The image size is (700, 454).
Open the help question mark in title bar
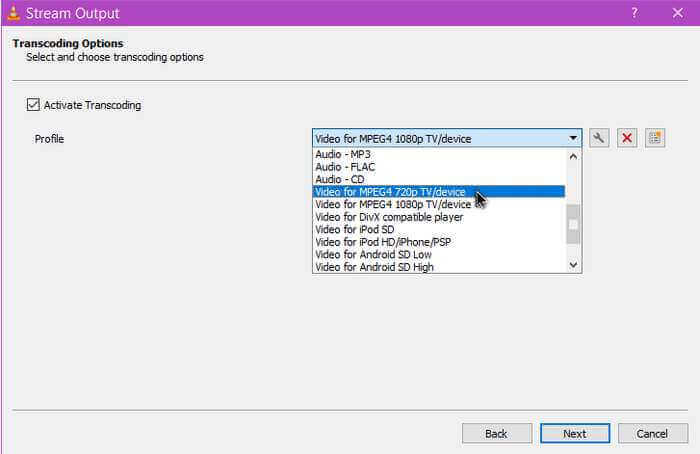[634, 13]
